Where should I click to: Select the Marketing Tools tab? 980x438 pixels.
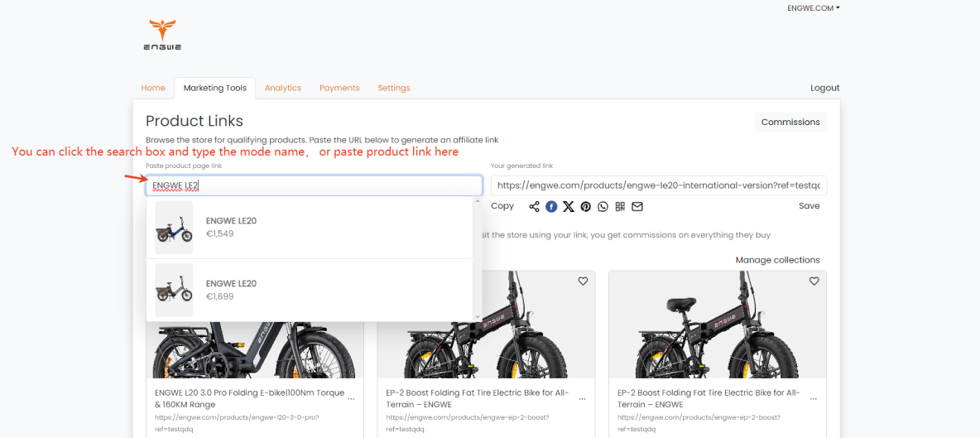tap(215, 88)
